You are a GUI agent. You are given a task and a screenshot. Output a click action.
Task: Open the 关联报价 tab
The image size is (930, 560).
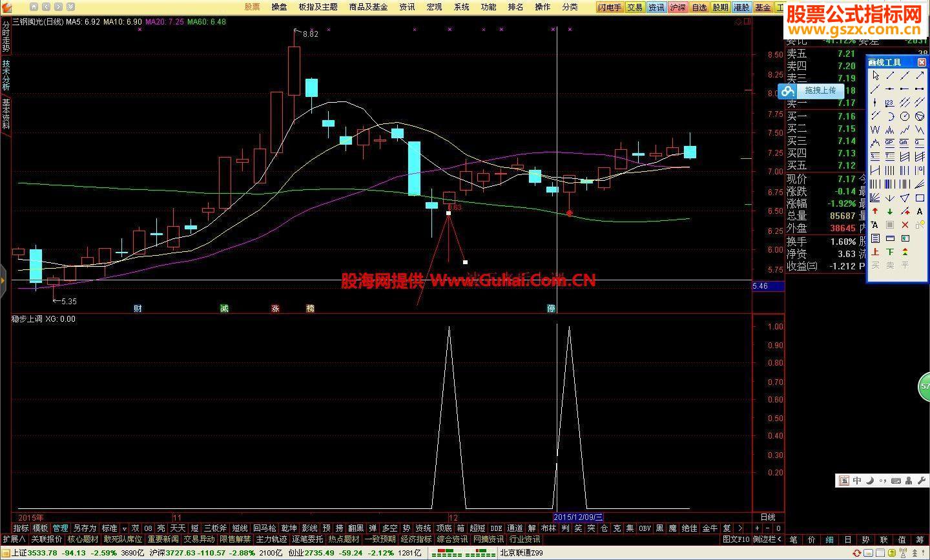pos(46,539)
